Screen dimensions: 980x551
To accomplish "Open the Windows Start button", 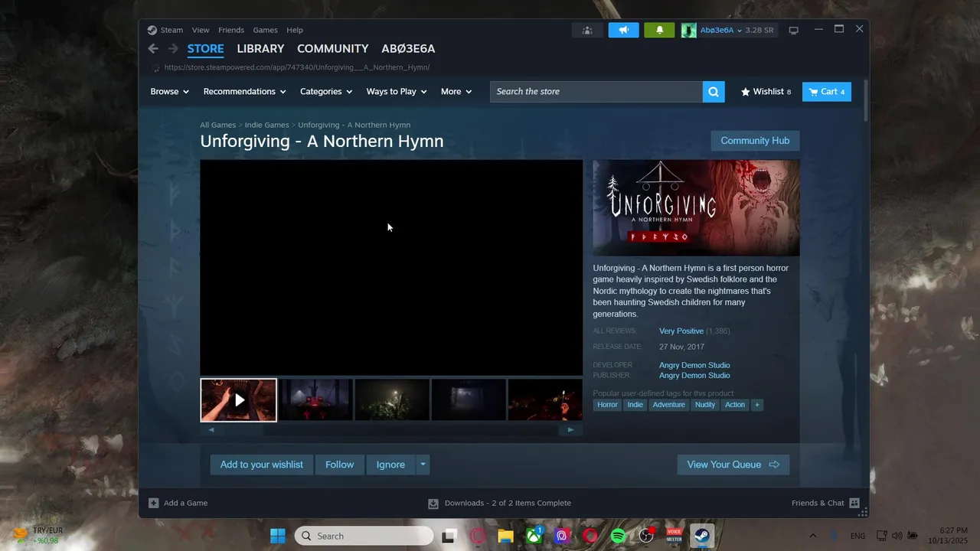I will [x=277, y=536].
